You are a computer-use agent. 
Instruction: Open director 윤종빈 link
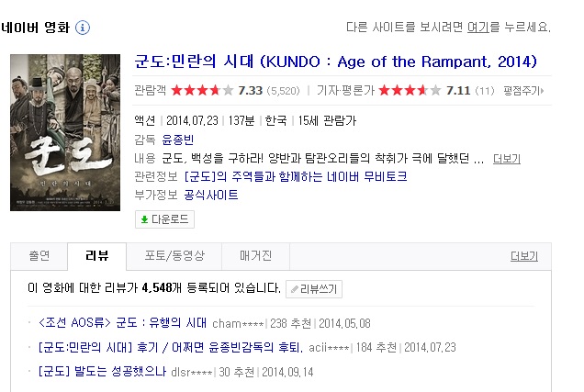tap(177, 140)
